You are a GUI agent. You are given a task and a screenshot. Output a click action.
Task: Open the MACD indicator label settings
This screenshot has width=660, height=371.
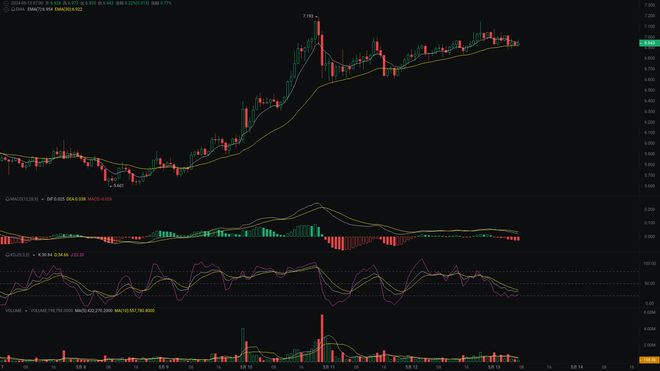point(22,199)
